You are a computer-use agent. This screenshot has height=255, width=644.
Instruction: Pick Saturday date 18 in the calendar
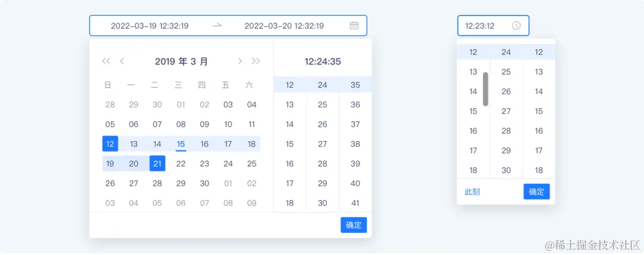pyautogui.click(x=252, y=144)
